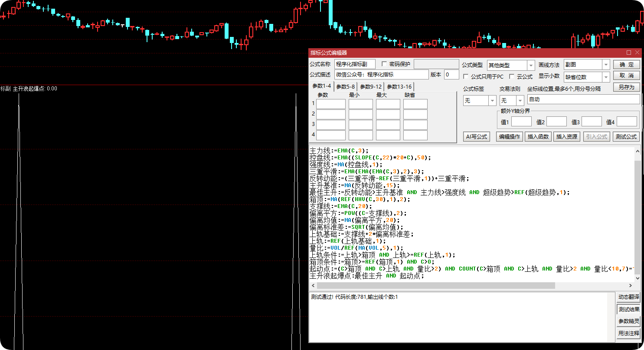Run the 测试公式 button
The image size is (644, 350).
(626, 136)
